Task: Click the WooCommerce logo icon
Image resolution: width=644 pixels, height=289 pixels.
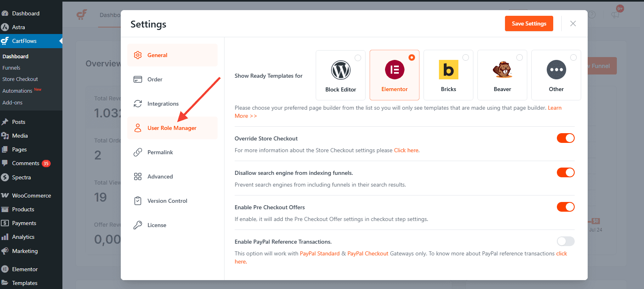Action: [x=5, y=195]
